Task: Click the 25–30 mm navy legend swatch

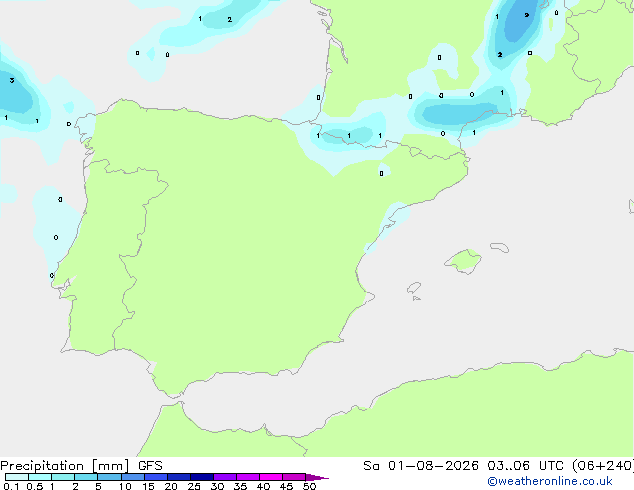Action: point(202,477)
